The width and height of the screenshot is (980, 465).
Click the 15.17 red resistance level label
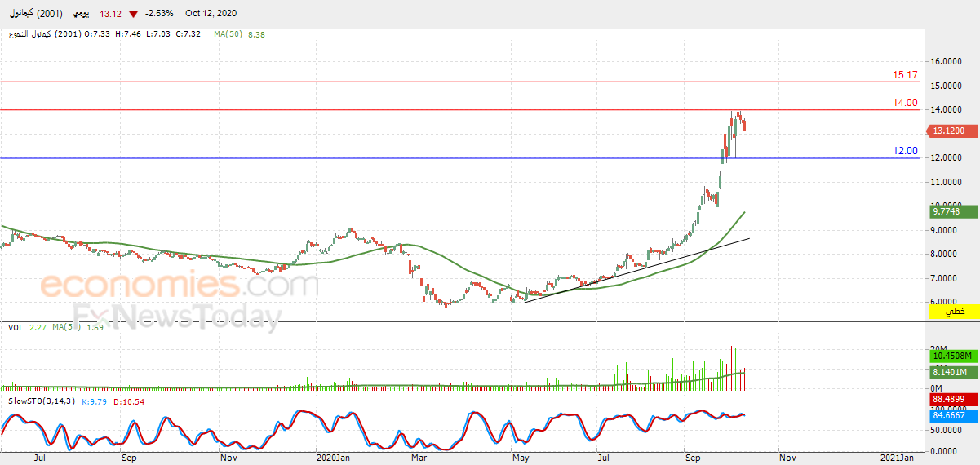905,75
